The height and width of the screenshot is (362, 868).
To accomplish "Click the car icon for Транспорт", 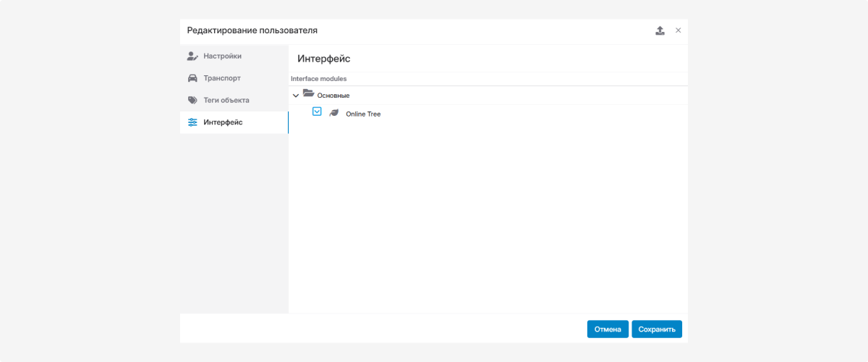I will click(192, 78).
